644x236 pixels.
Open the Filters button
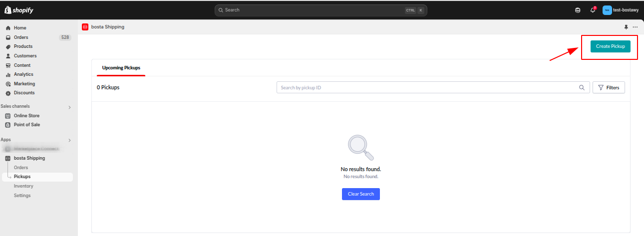click(x=609, y=88)
